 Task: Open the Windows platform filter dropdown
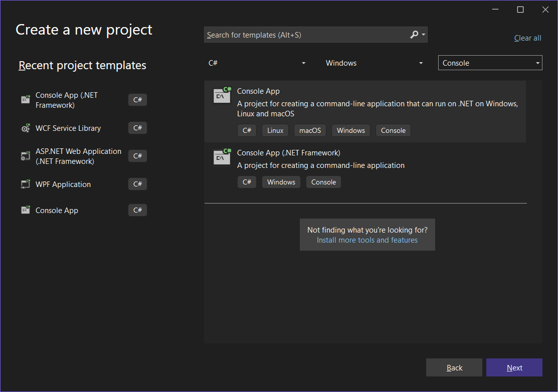(374, 63)
